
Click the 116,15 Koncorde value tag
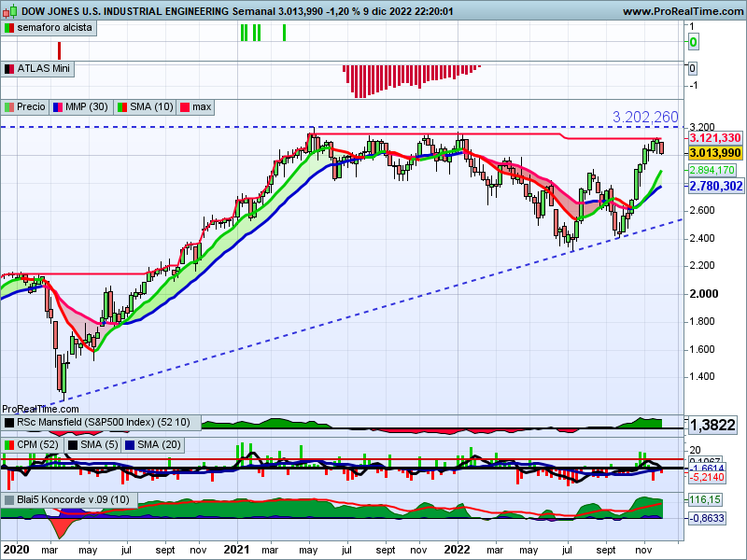pyautogui.click(x=705, y=500)
